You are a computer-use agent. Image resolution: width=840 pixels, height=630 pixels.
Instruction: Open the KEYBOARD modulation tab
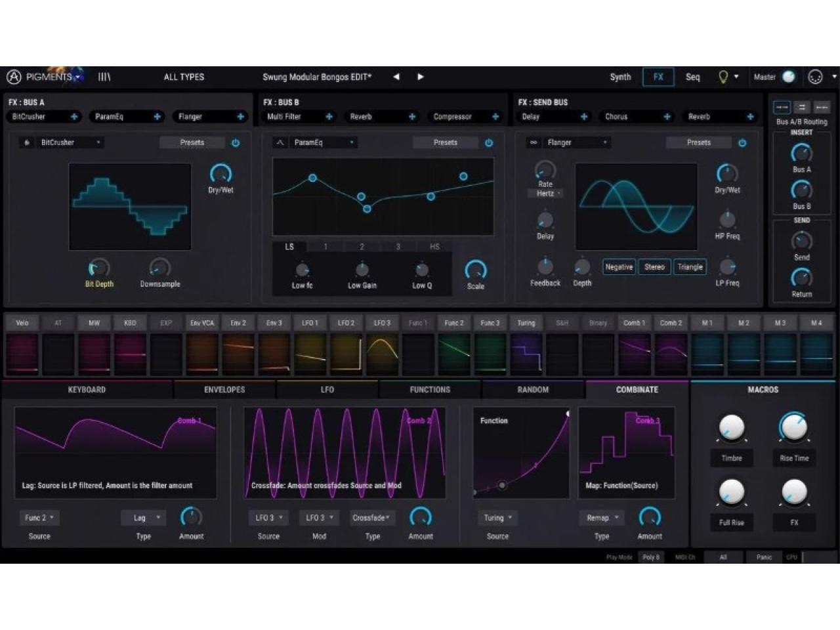[x=87, y=390]
